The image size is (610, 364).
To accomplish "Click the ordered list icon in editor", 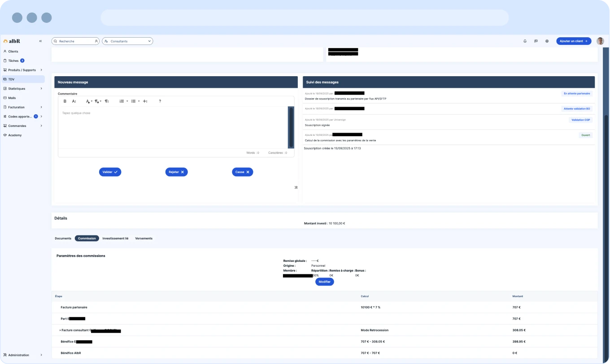I will [x=122, y=101].
